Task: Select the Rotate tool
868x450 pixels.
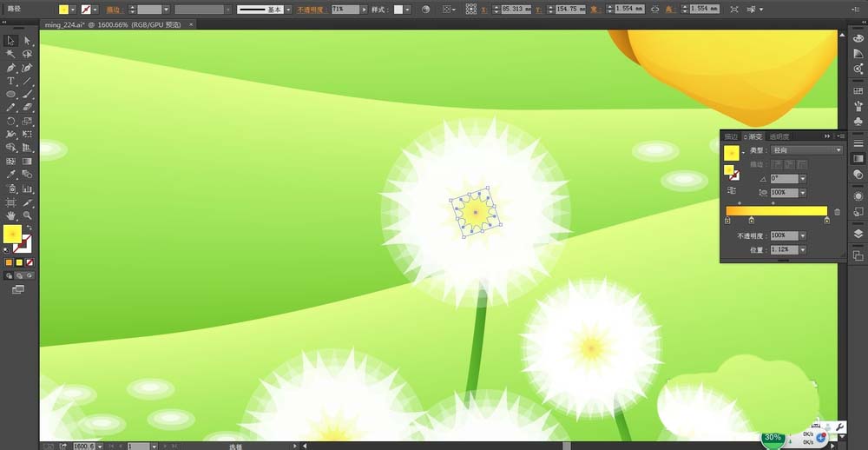Action: [10, 121]
